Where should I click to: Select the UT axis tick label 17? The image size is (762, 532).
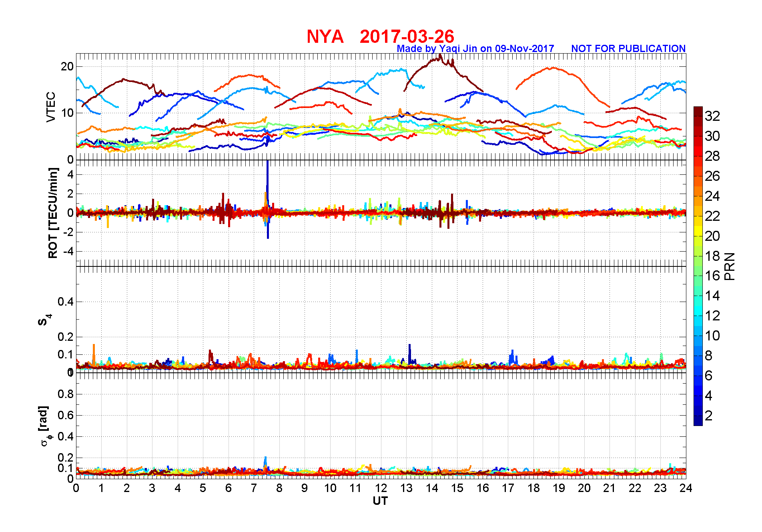click(x=508, y=488)
